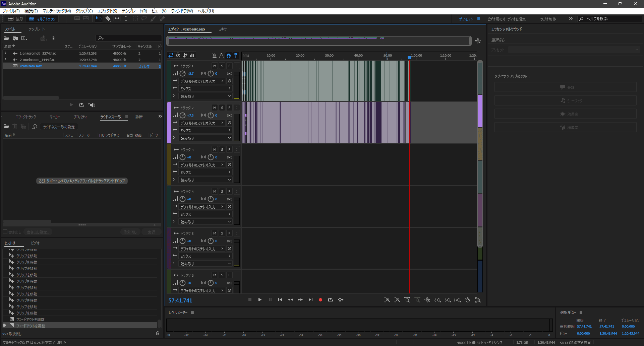Click the red Record button

(x=320, y=300)
